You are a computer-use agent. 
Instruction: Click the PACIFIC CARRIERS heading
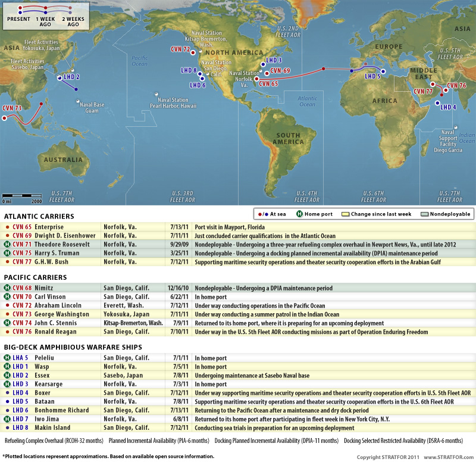pyautogui.click(x=35, y=277)
